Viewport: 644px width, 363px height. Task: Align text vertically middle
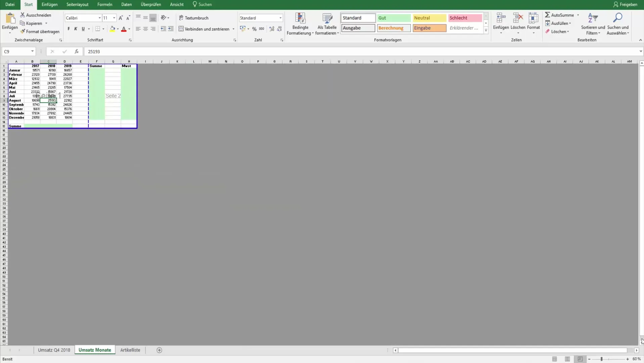pos(145,17)
